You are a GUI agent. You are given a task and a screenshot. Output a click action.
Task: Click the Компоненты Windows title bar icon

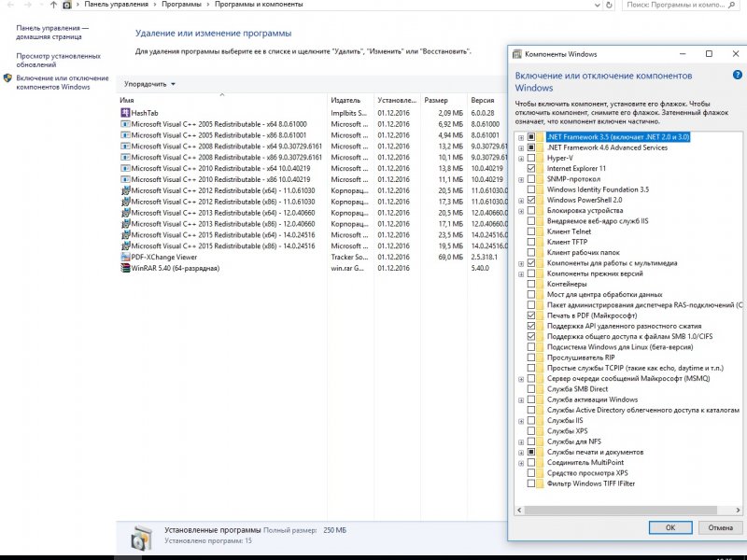(x=517, y=54)
